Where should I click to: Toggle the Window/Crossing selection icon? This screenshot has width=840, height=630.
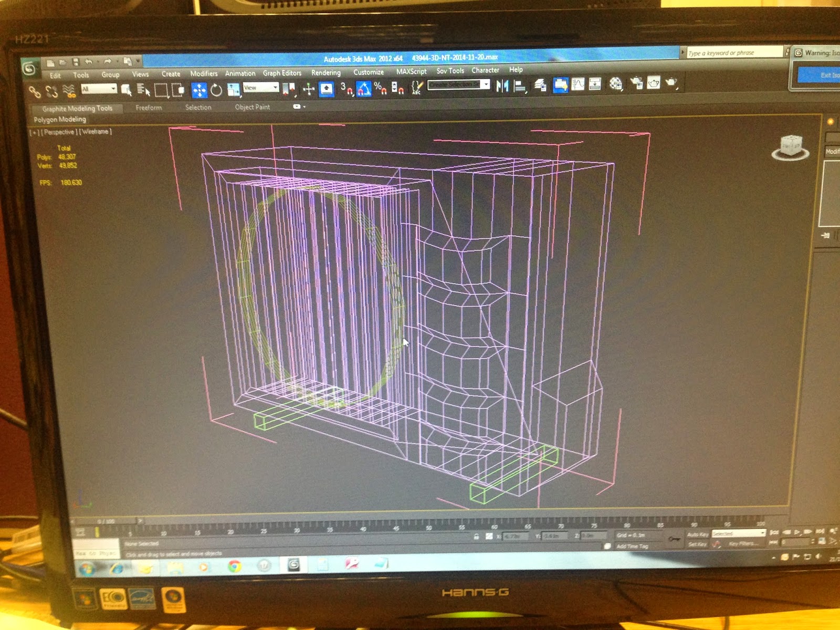click(178, 90)
